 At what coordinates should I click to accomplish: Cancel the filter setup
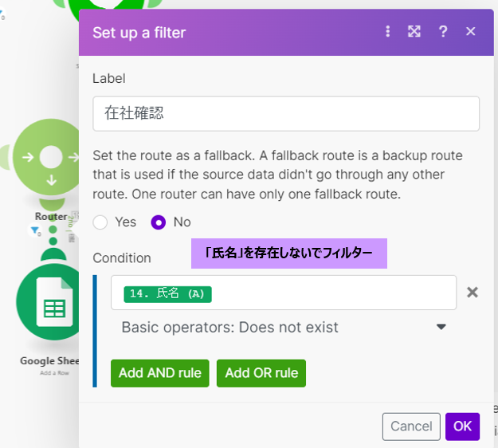tap(411, 426)
